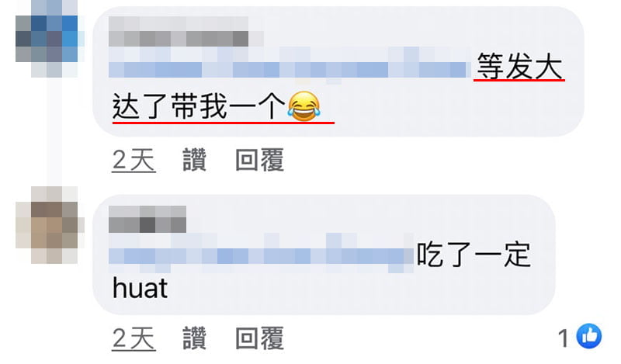621x364 pixels.
Task: Open the blurred brown profile avatar of second commenter
Action: pyautogui.click(x=50, y=225)
